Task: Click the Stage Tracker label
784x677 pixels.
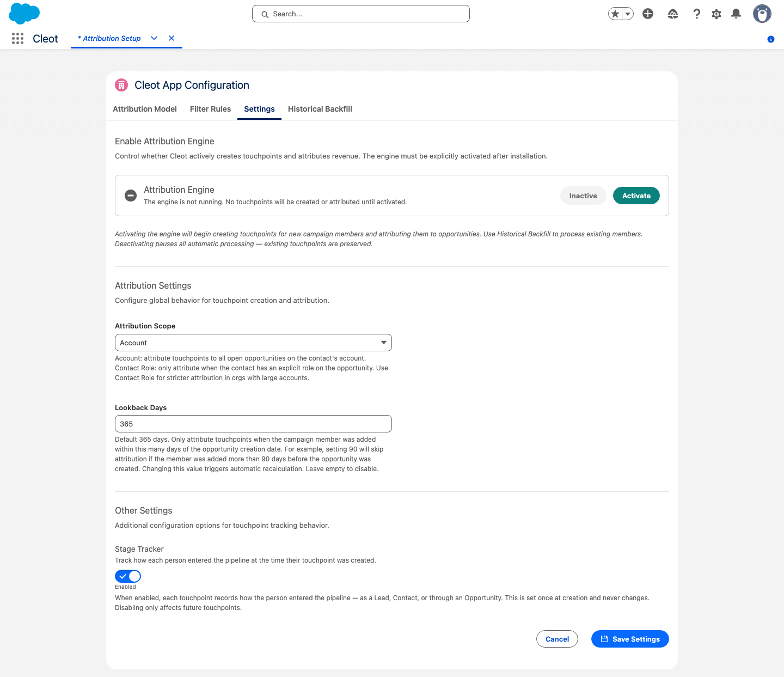Action: [139, 549]
